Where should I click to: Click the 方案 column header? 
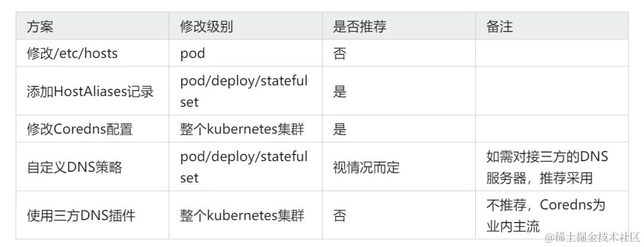tap(92, 26)
